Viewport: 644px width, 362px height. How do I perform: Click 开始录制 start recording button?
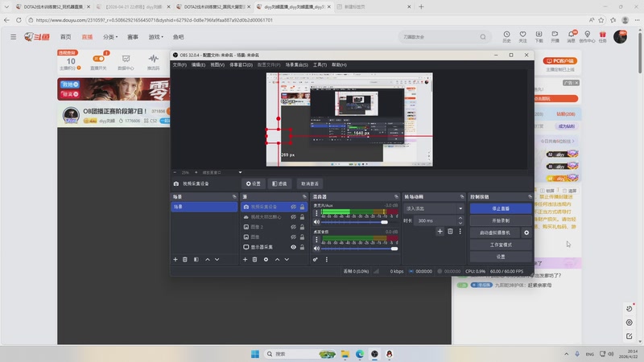501,220
